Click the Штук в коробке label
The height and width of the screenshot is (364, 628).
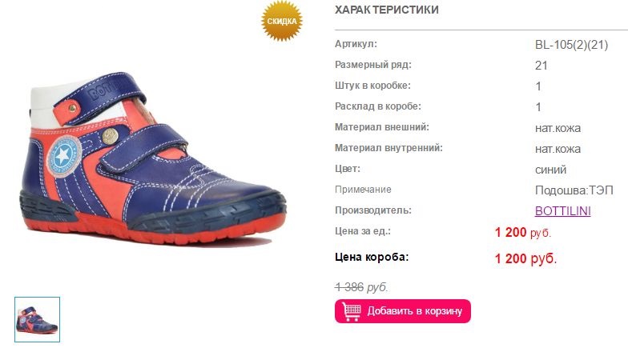point(372,86)
